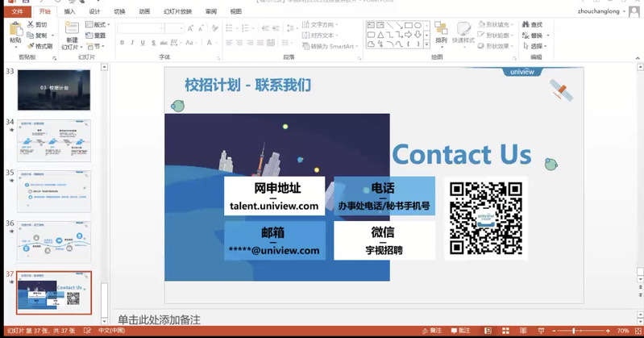
Task: Increase font size with the larger A
Action: tap(190, 28)
